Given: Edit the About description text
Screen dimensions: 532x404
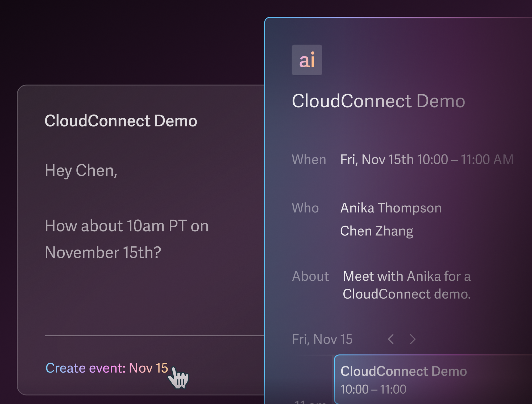Looking at the screenshot, I should point(407,285).
